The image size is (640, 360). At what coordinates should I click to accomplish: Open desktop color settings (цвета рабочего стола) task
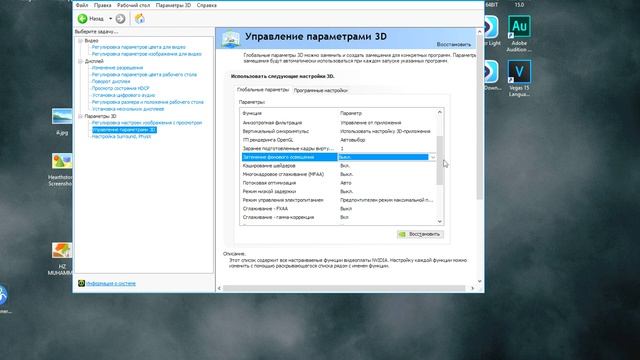pos(144,75)
